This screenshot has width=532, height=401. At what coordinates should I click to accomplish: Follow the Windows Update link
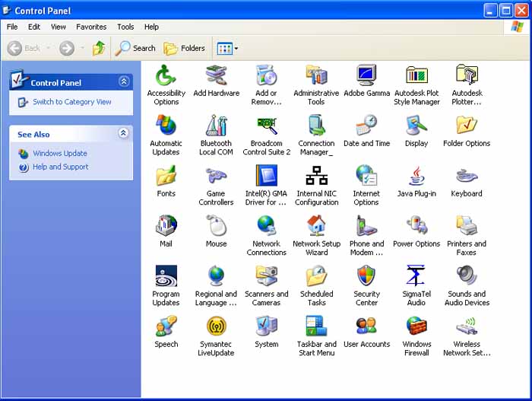[60, 154]
